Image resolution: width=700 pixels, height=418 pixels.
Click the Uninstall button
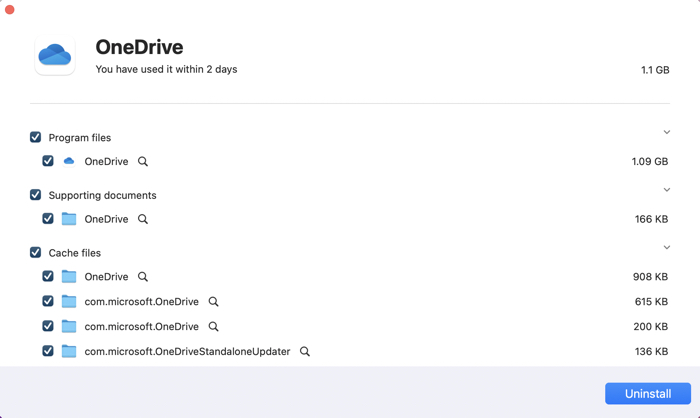647,393
